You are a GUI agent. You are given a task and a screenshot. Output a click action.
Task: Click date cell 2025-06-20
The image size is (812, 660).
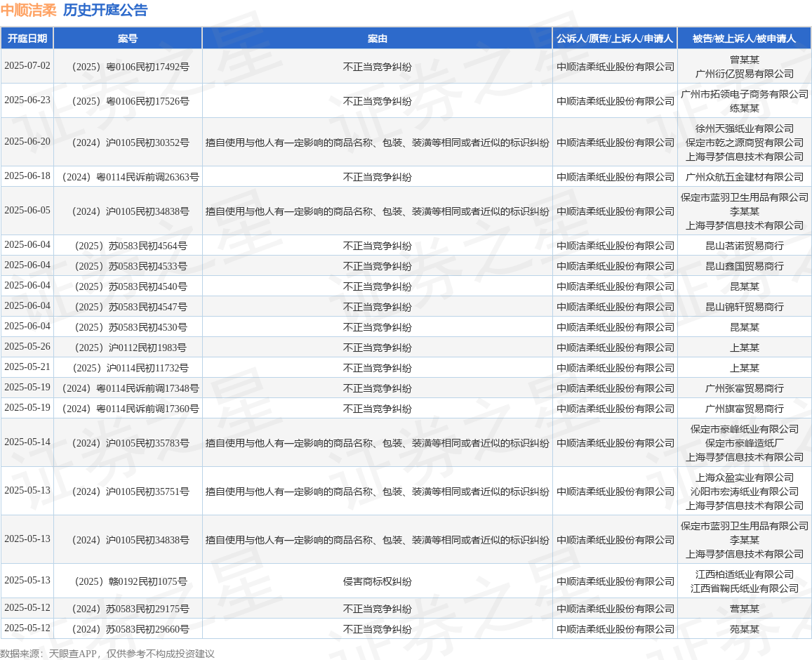[27, 141]
